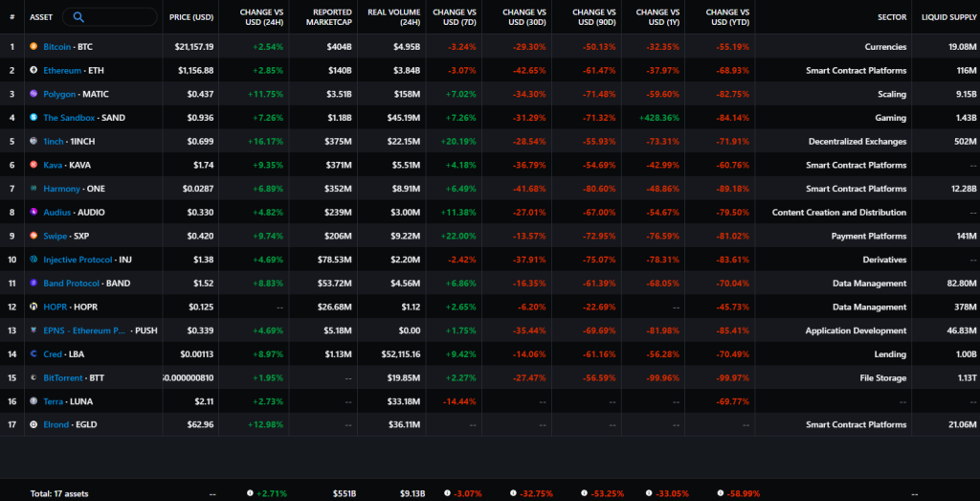Click the Cred LBA logo icon
The image size is (980, 501).
[33, 354]
